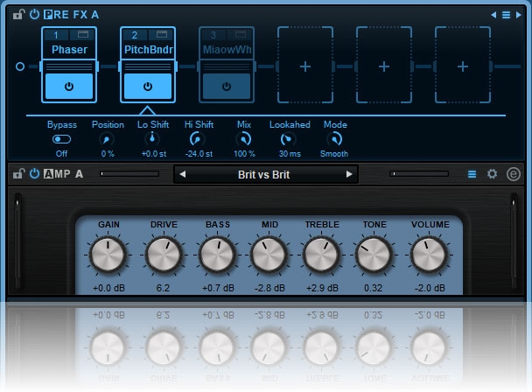Toggle the Phaser pedal power switch
This screenshot has width=532, height=392.
click(68, 87)
